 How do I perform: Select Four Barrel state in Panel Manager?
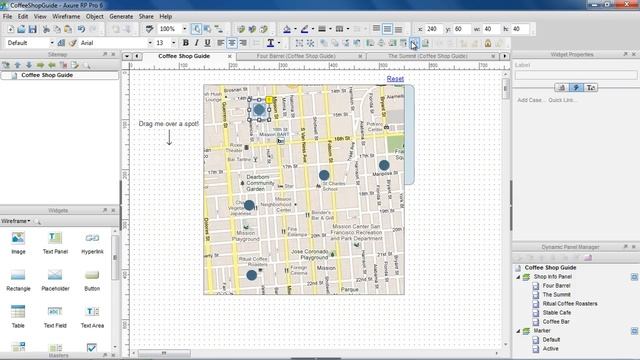click(x=556, y=286)
